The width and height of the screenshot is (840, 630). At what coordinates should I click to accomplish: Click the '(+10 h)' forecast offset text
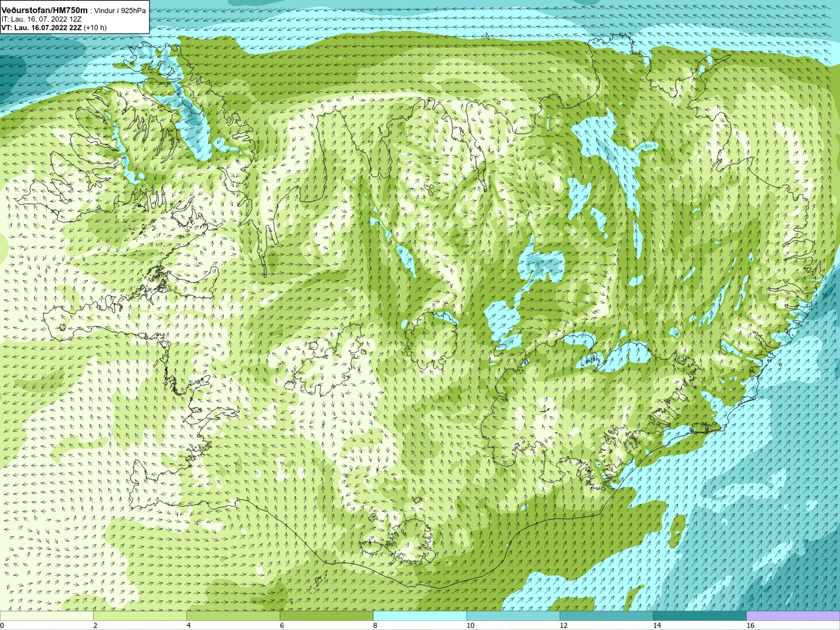[95, 28]
